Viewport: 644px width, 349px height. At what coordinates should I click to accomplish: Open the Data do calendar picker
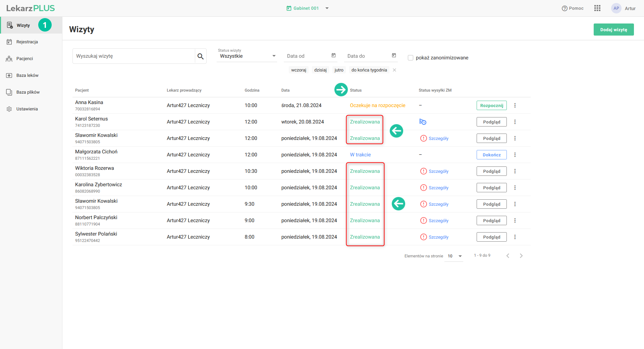[394, 56]
